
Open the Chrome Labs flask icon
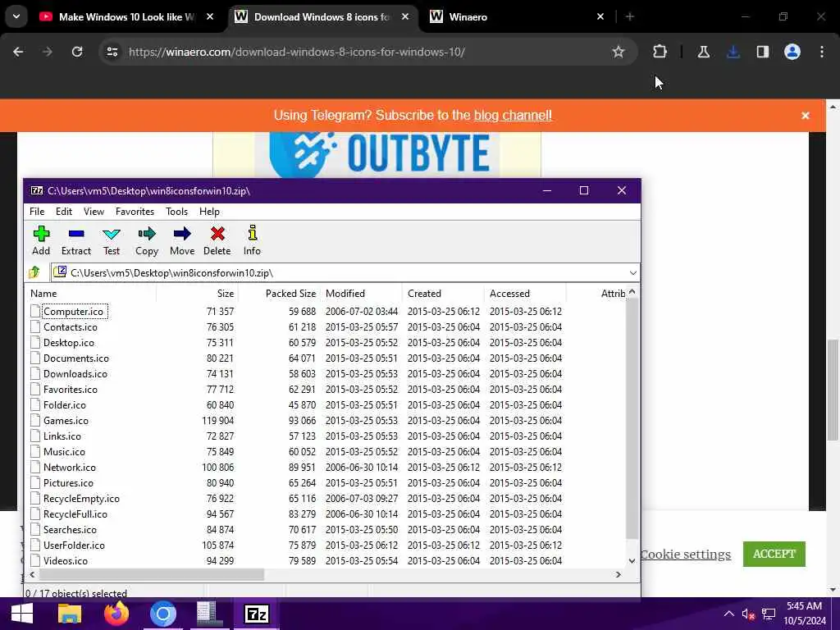(x=703, y=52)
